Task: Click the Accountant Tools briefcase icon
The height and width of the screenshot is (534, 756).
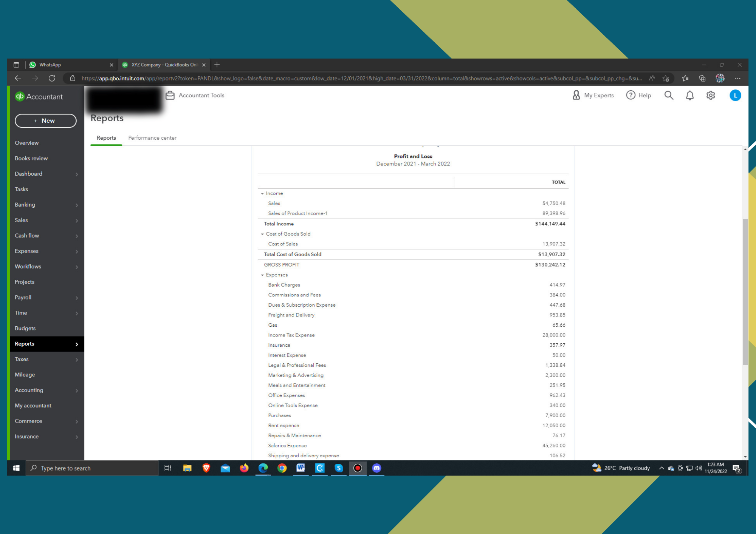Action: click(170, 95)
